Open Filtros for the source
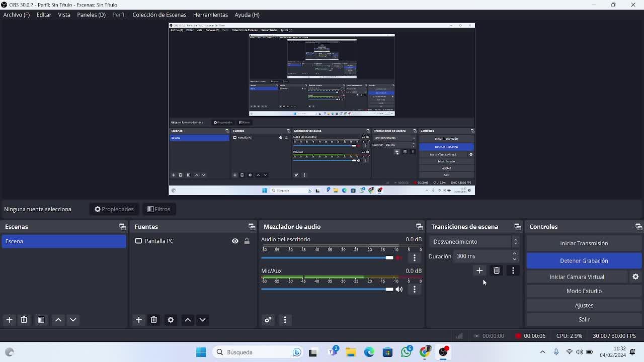 [158, 209]
